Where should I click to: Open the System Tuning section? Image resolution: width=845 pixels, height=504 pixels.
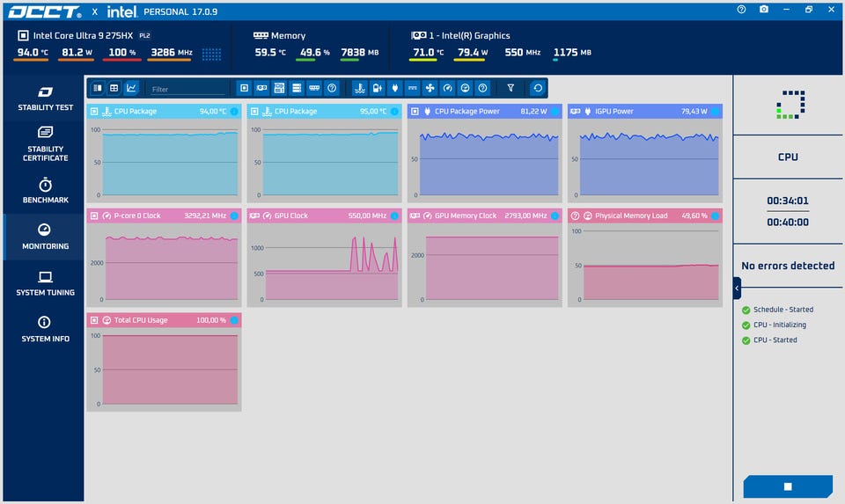45,283
